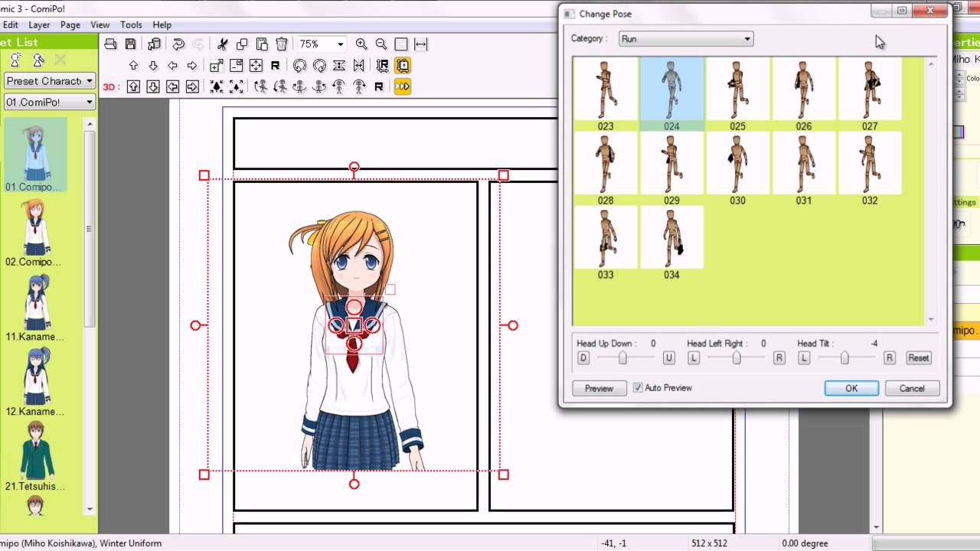Click the Head Tilt R button
Viewport: 980px width, 551px height.
[890, 358]
